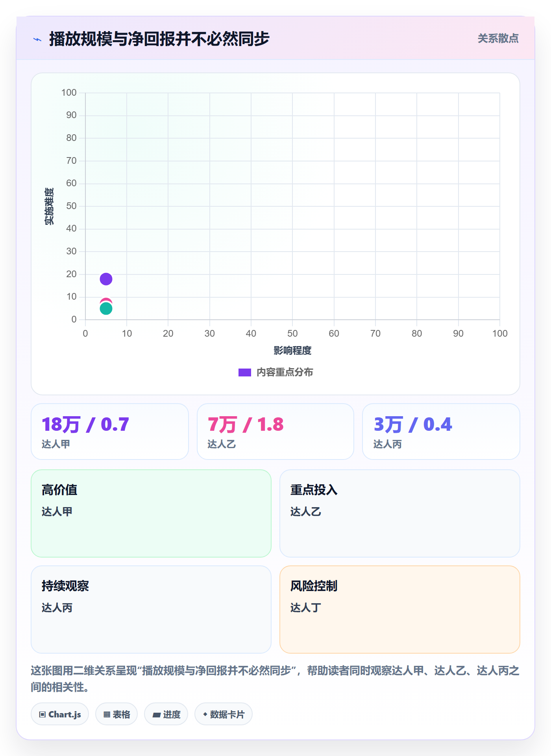Click the pink scatter point
Image resolution: width=551 pixels, height=756 pixels.
tap(106, 301)
